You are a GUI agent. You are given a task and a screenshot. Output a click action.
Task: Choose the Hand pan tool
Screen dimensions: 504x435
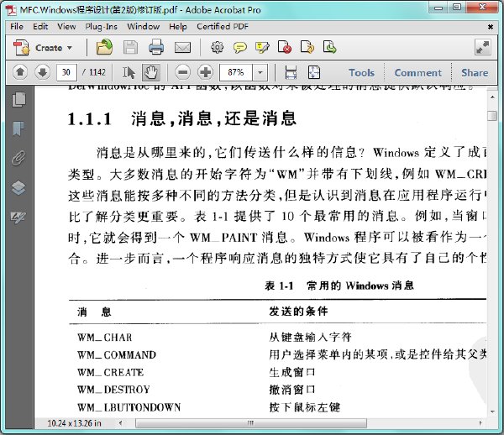coord(151,72)
